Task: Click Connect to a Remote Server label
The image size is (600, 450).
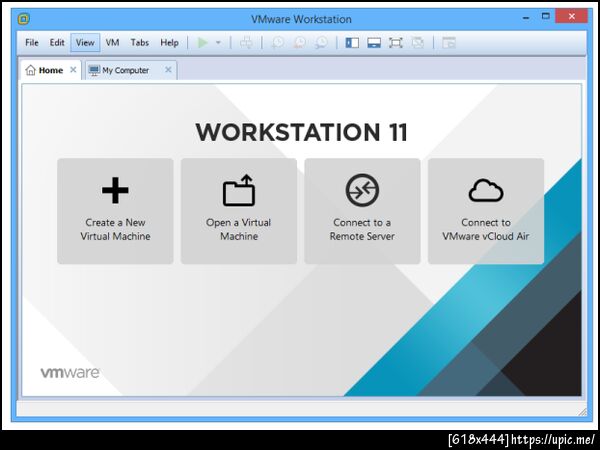Action: tap(362, 229)
